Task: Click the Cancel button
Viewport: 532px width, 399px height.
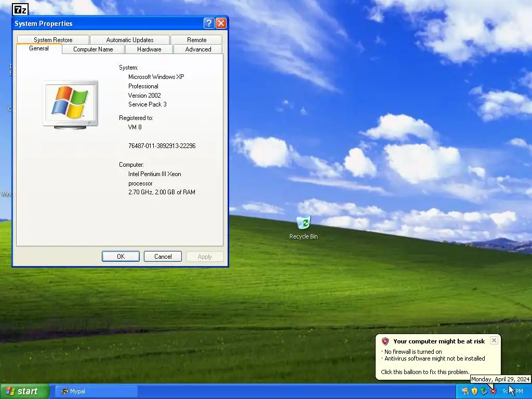Action: pos(163,257)
